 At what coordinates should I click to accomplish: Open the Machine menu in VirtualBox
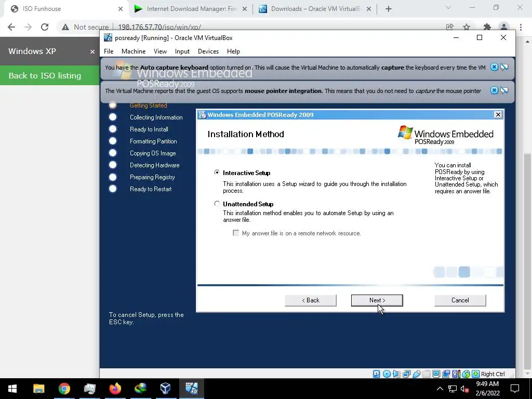pyautogui.click(x=134, y=51)
